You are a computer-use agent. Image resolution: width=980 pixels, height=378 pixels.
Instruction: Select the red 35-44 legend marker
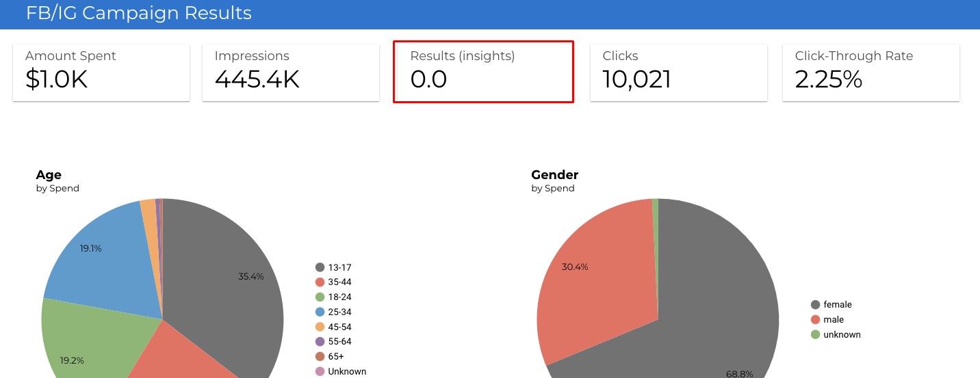(x=320, y=282)
